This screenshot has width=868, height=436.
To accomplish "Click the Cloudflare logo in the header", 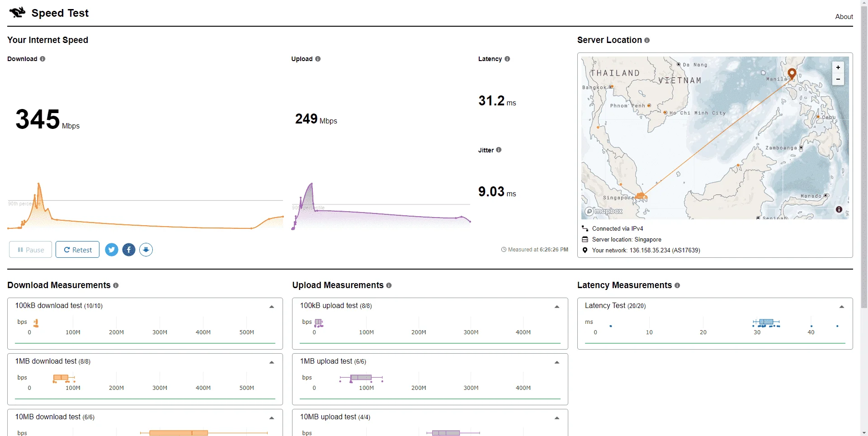I will pos(17,13).
